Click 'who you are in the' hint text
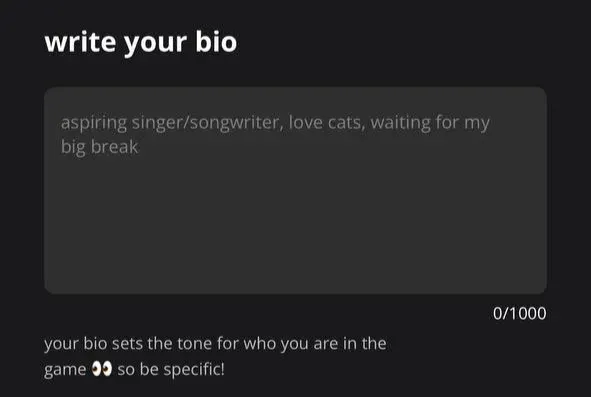The width and height of the screenshot is (591, 397). tap(315, 344)
